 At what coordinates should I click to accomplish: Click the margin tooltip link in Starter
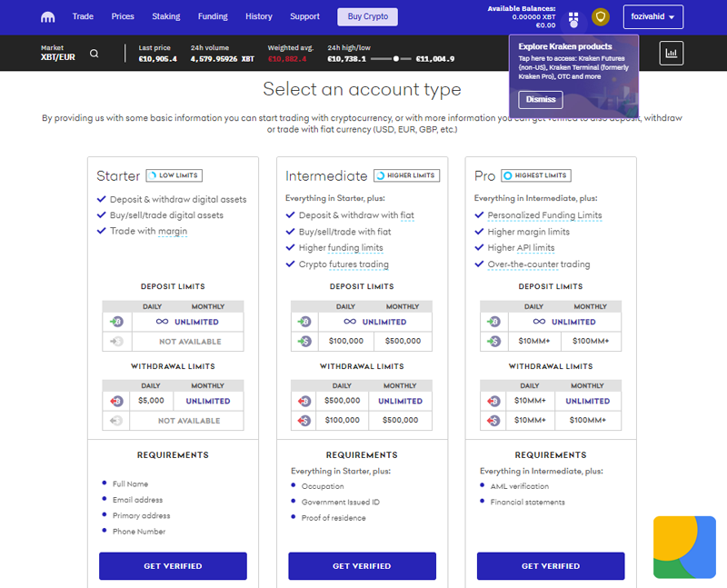(x=173, y=231)
